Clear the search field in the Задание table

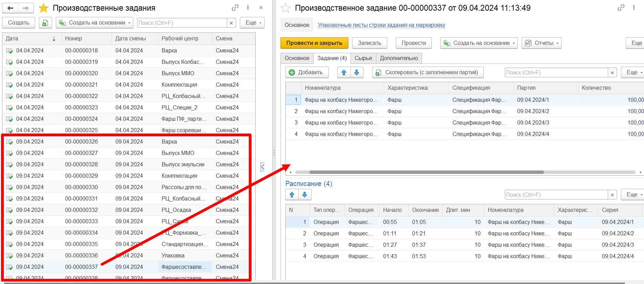(x=612, y=72)
